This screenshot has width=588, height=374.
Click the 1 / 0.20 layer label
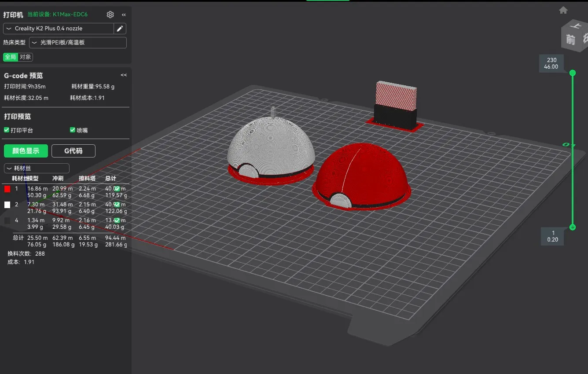click(552, 236)
